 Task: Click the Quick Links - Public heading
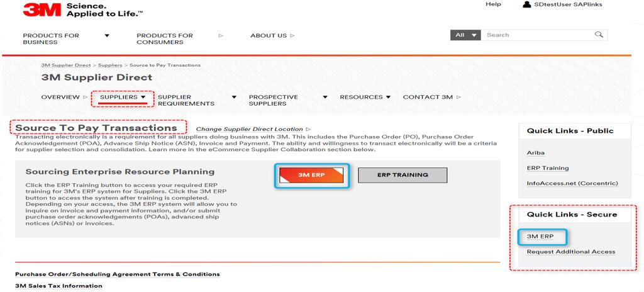tap(570, 131)
